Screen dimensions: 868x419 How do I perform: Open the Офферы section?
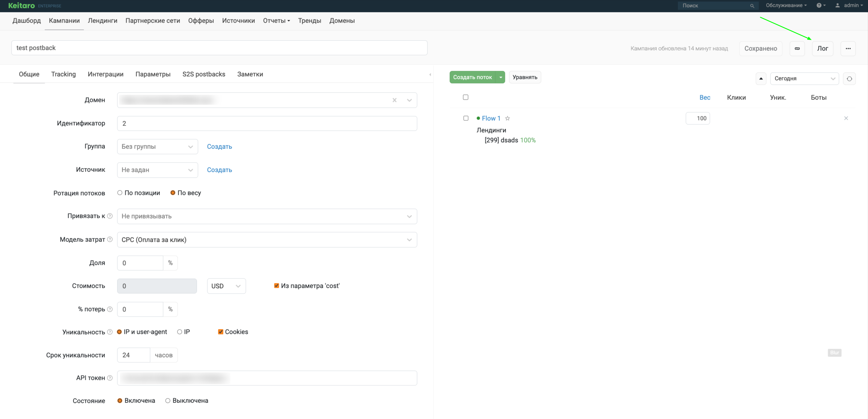click(x=201, y=21)
